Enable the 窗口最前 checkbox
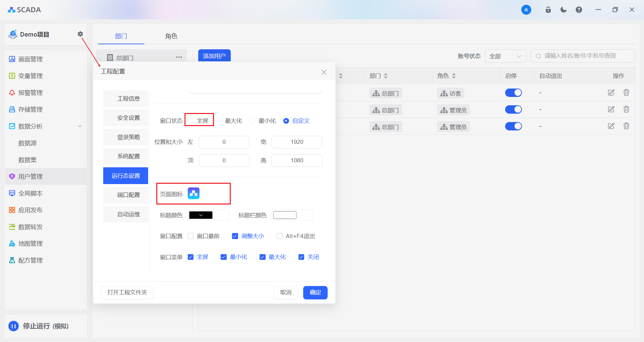 (x=191, y=236)
